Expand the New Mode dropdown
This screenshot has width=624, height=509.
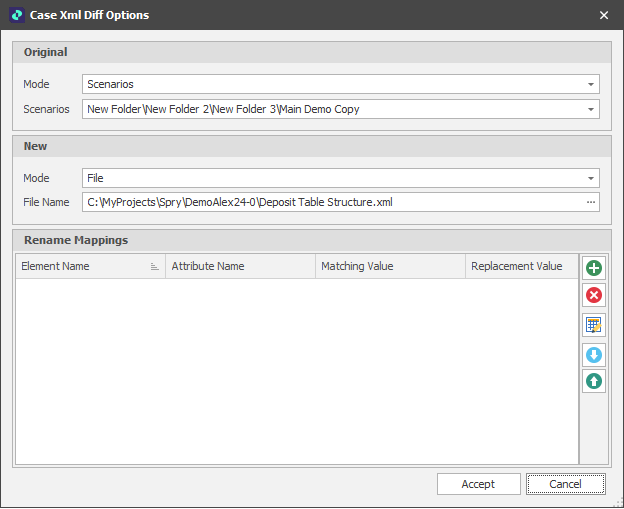591,178
